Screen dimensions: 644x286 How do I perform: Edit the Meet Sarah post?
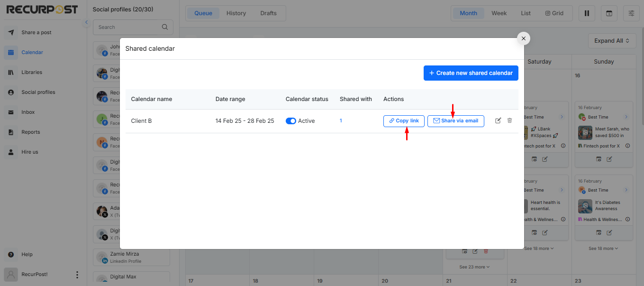point(609,159)
